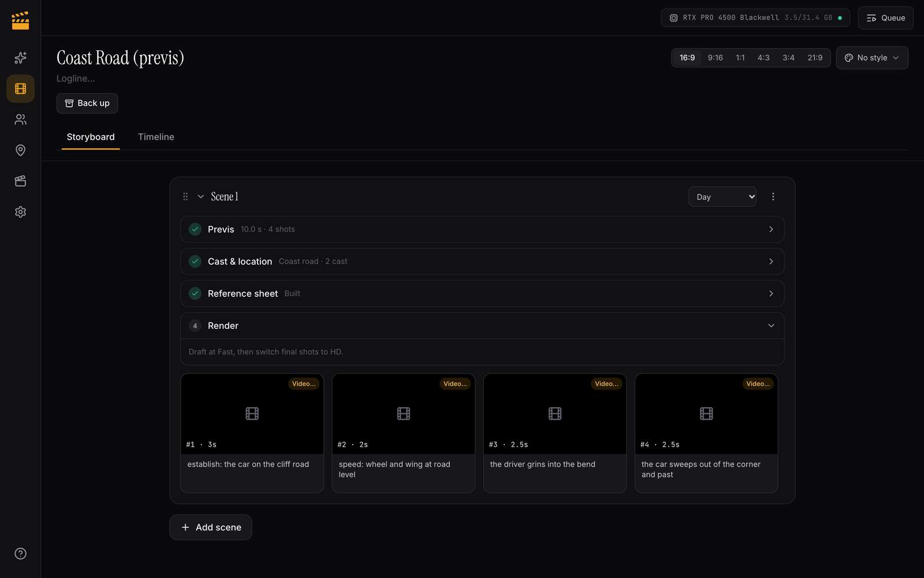
Task: Open the Queue panel
Action: pyautogui.click(x=885, y=18)
